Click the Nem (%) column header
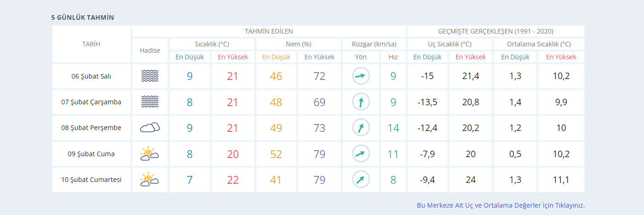Screen dimensions: 644x215 coord(299,44)
